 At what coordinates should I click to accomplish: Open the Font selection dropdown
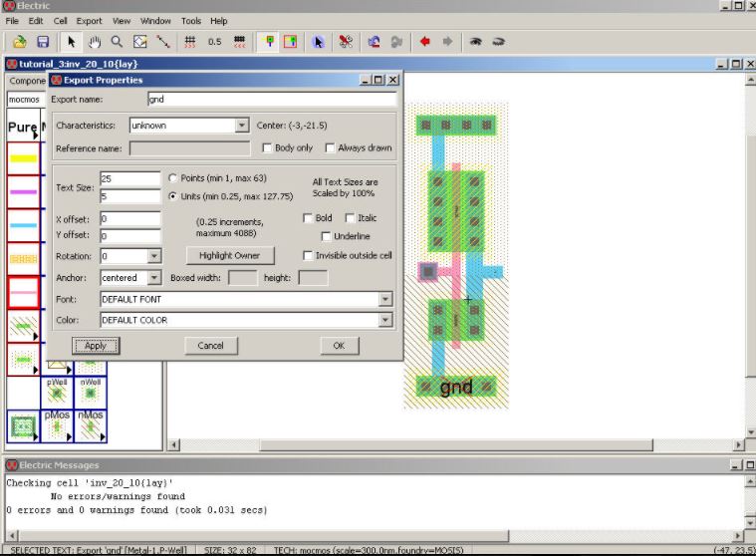point(384,299)
